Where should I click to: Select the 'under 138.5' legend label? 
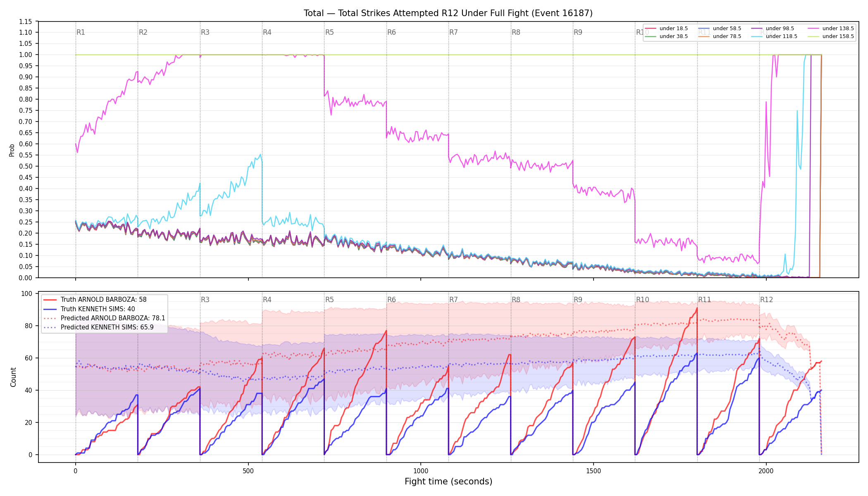tap(838, 29)
